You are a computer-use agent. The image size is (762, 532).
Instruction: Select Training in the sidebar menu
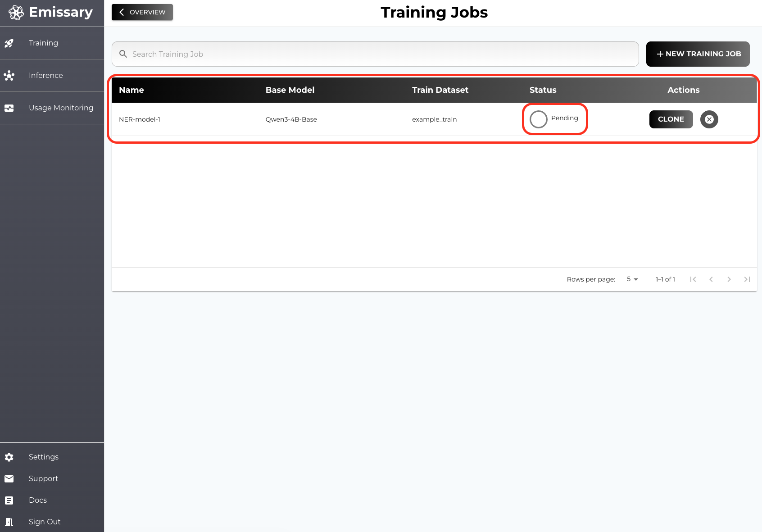[43, 43]
